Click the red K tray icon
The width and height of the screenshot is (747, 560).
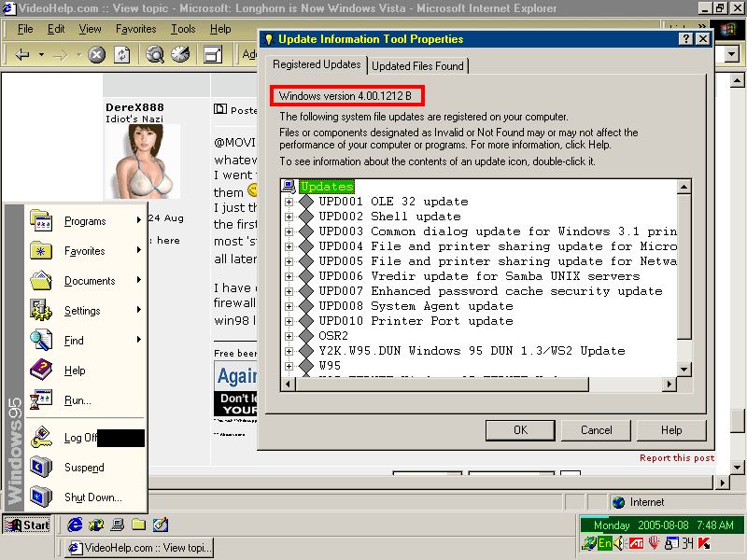[704, 543]
